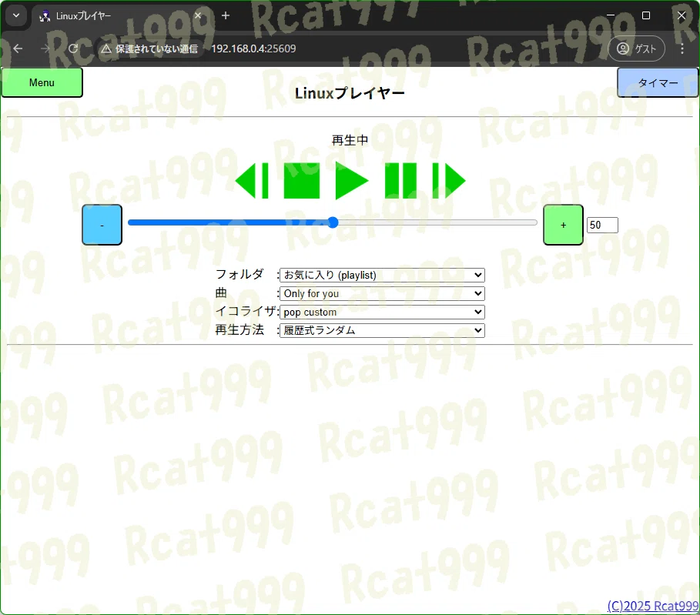Expand the 曲 dropdown showing Only for you

click(382, 294)
